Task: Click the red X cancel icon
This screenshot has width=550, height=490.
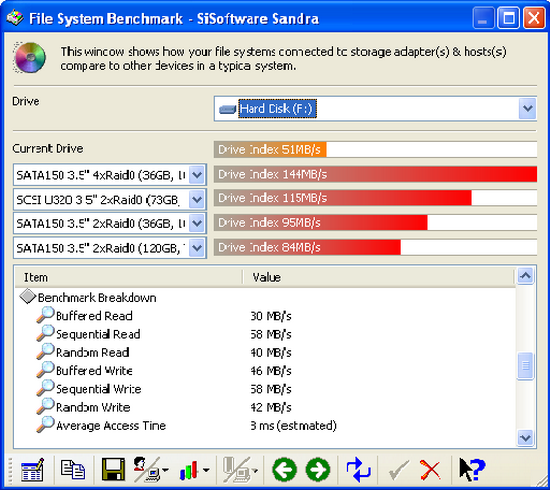Action: tap(430, 470)
